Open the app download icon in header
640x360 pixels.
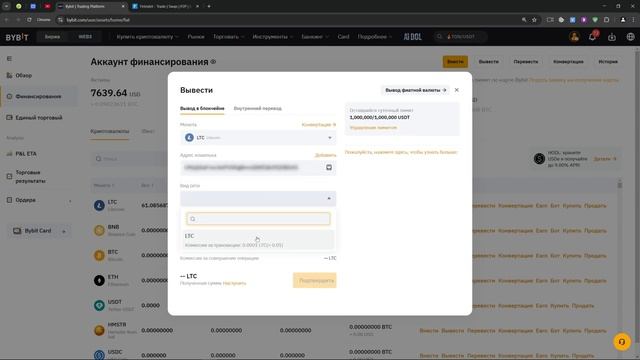coord(611,37)
